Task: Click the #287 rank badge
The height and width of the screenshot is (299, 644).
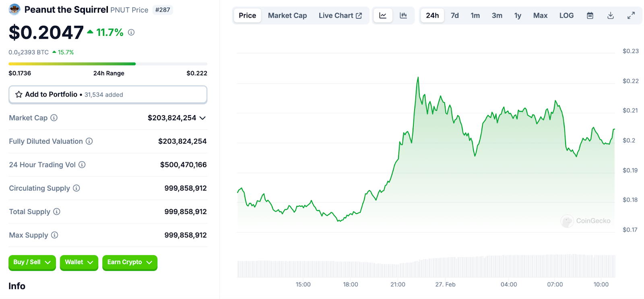Action: point(163,10)
